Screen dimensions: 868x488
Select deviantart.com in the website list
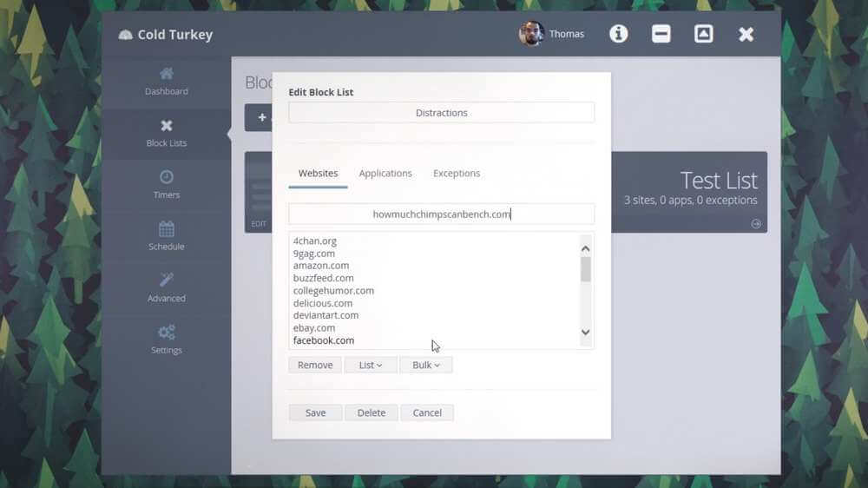325,315
